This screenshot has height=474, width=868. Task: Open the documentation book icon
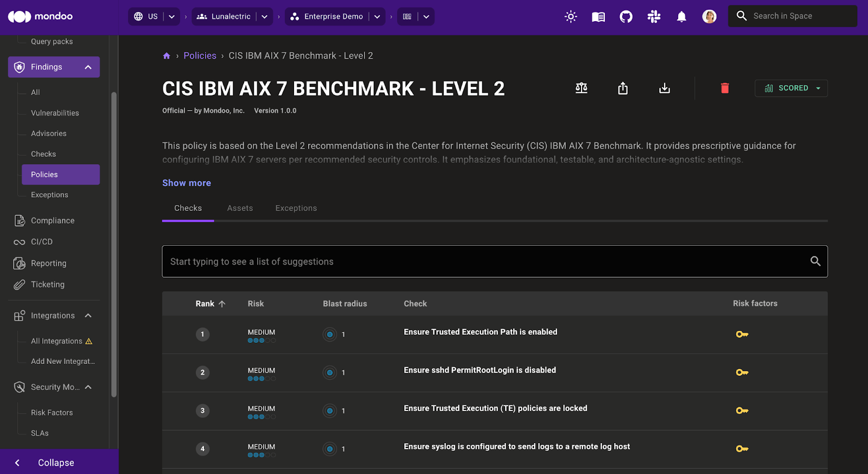coord(598,17)
